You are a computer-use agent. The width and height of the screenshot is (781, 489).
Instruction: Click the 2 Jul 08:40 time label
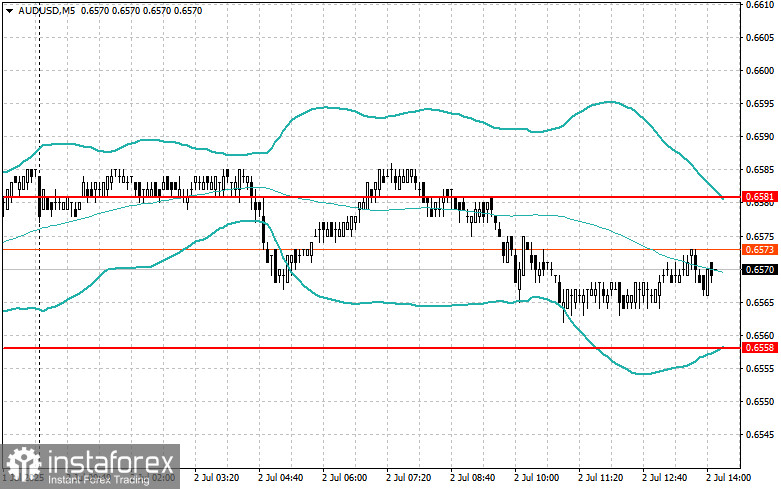[x=473, y=478]
